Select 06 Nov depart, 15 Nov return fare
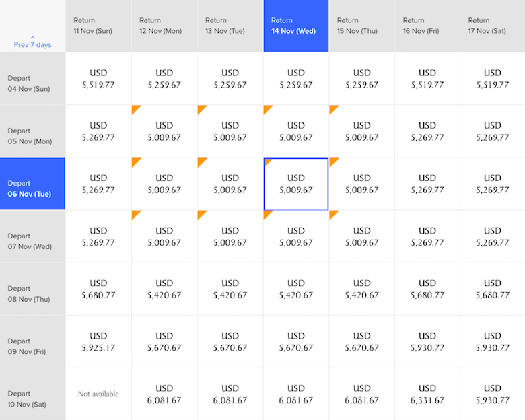 pyautogui.click(x=361, y=184)
